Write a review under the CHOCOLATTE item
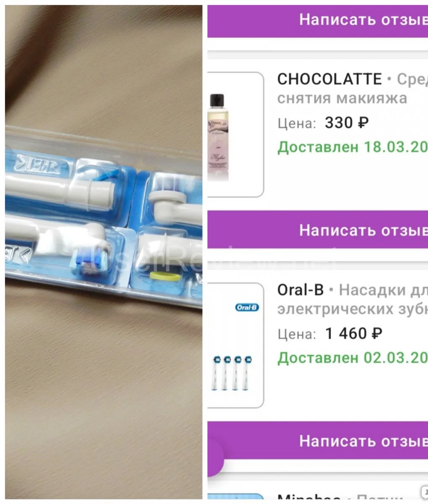 point(318,229)
